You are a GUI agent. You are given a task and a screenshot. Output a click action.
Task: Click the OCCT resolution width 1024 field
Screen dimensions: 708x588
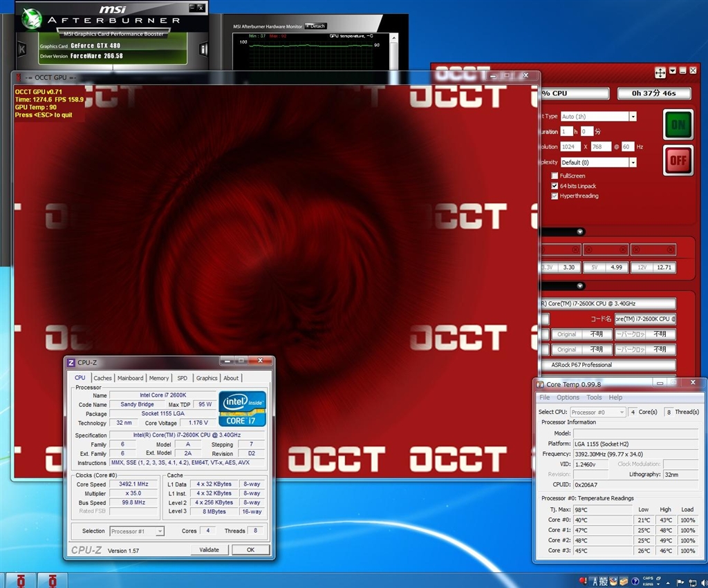(570, 146)
